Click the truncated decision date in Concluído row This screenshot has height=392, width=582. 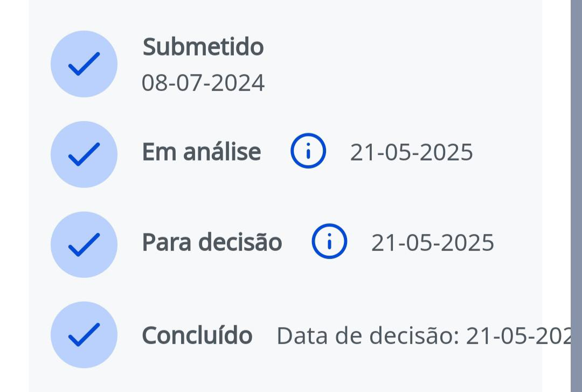tap(517, 336)
